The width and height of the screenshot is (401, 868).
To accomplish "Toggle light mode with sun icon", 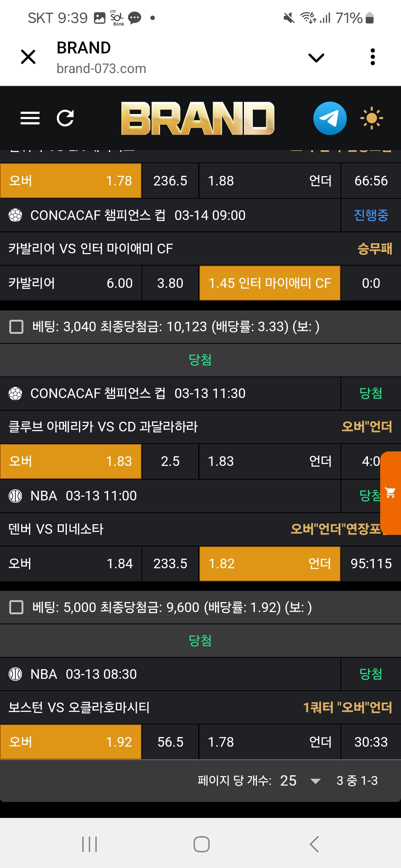I will coord(371,118).
